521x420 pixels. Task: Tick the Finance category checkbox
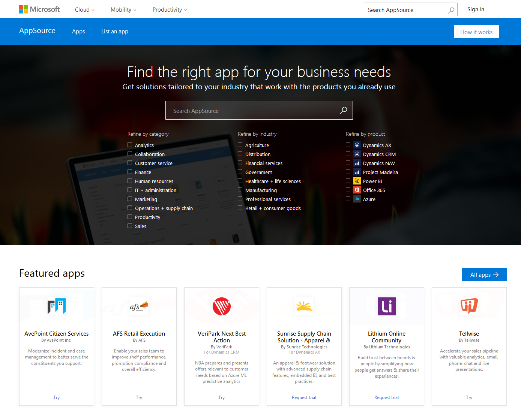(130, 172)
